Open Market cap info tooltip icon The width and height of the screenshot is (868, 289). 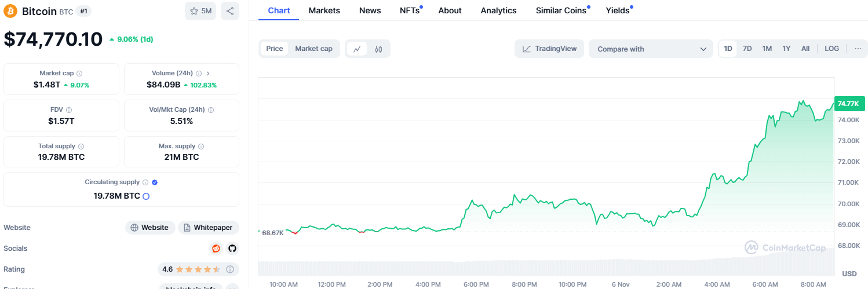[79, 74]
